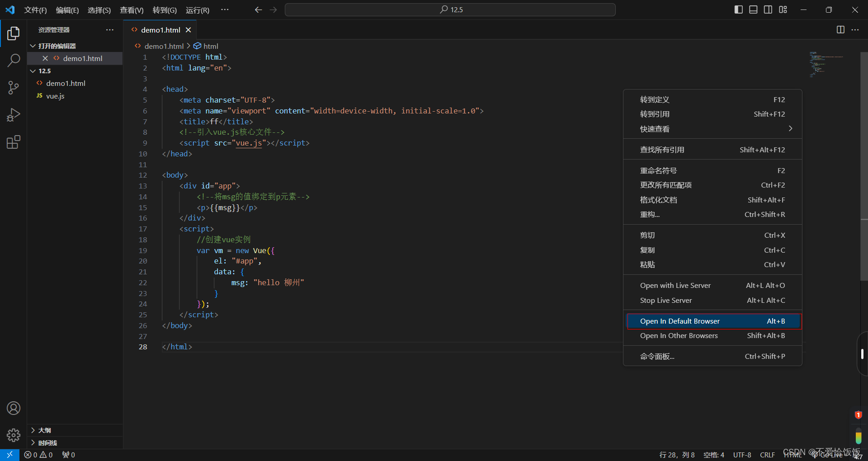868x461 pixels.
Task: Choose Refactor context menu entry
Action: coord(712,214)
